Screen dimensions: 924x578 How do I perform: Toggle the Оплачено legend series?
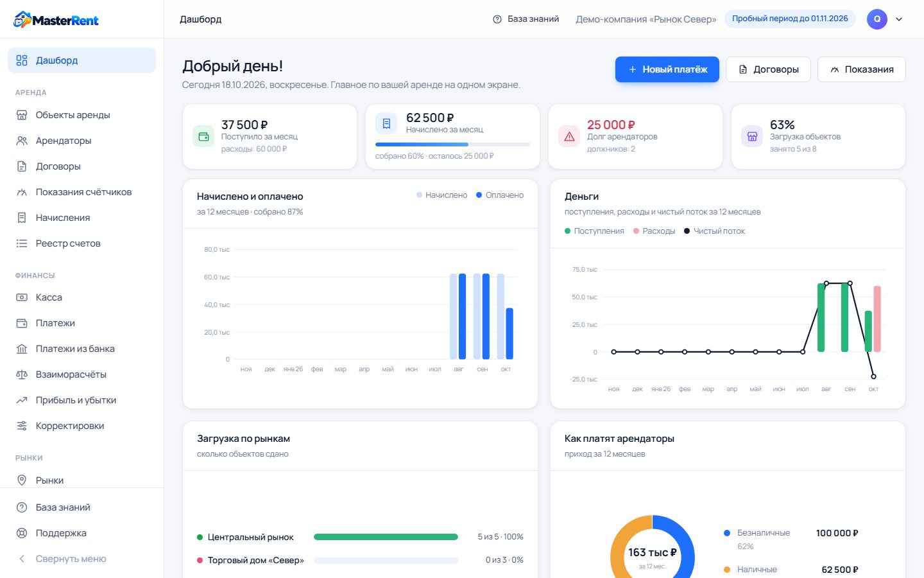coord(500,195)
